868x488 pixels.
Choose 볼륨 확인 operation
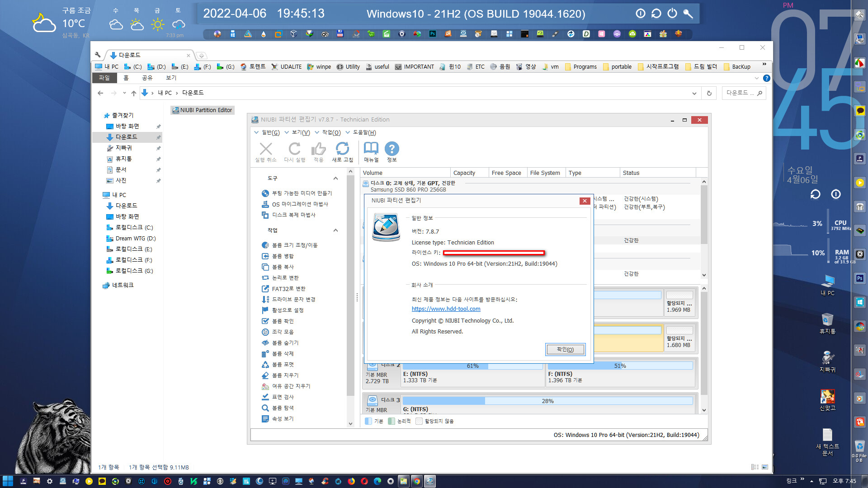pyautogui.click(x=278, y=321)
